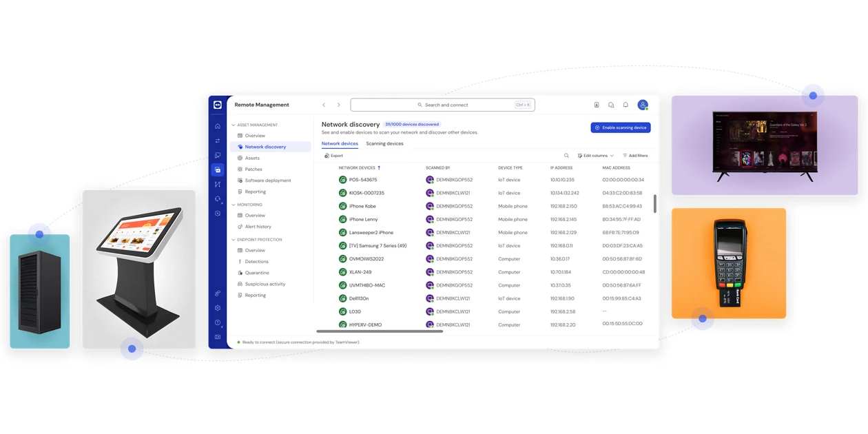
Task: Click the forward navigation arrow
Action: click(339, 105)
